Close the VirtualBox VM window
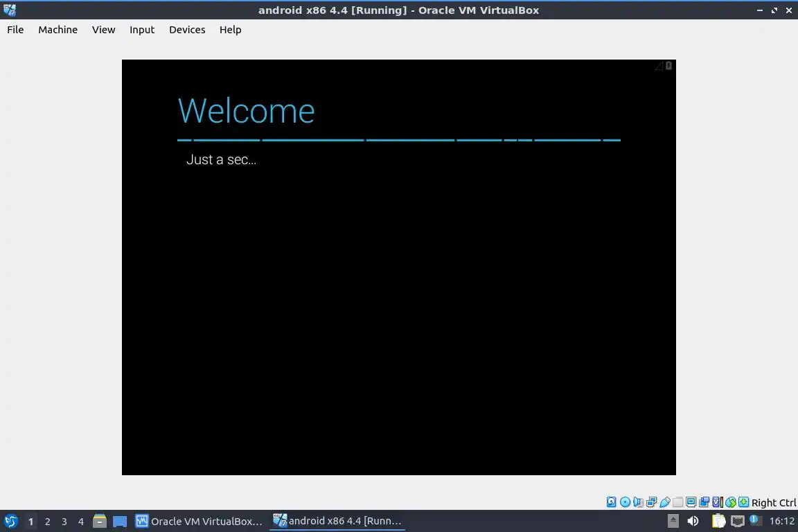This screenshot has height=532, width=798. 789,10
